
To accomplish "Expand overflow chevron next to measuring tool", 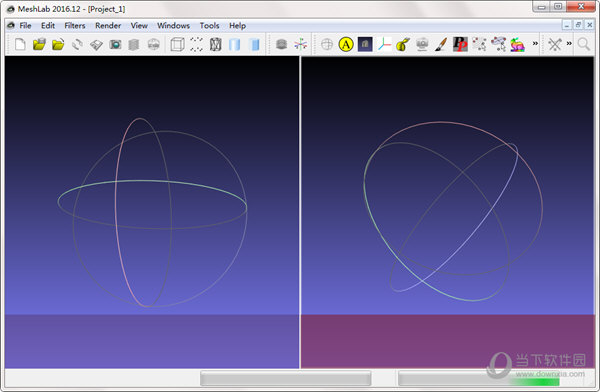I will [x=569, y=43].
